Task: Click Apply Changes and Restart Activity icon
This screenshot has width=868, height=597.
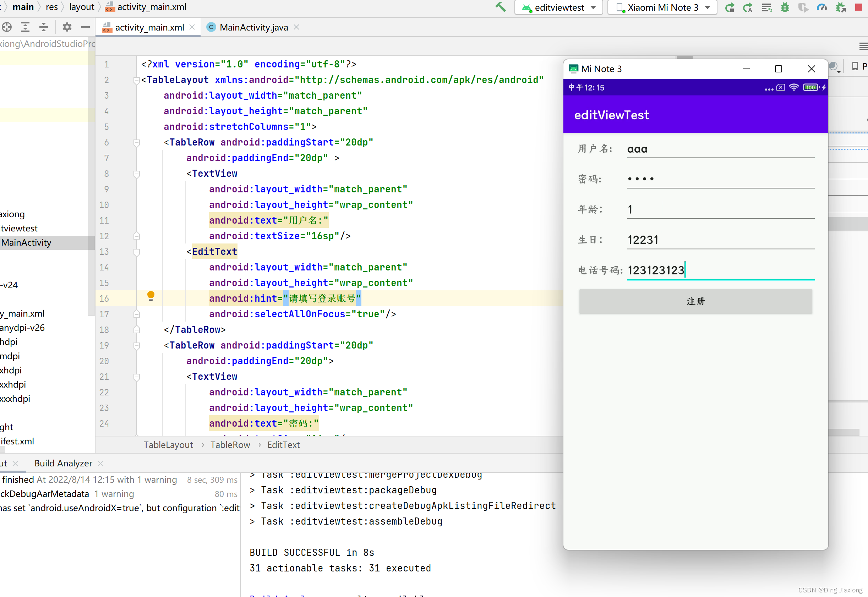Action: 748,7
